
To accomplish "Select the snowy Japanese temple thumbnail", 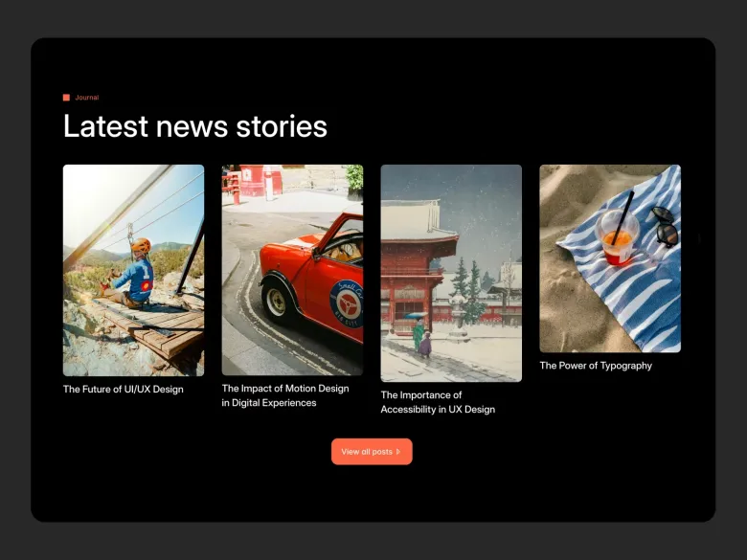I will (x=451, y=274).
